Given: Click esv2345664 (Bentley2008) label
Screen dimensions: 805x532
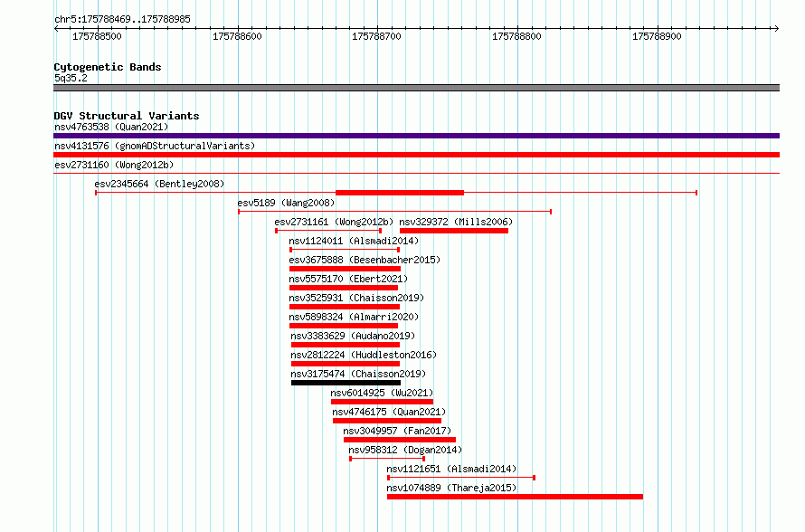Looking at the screenshot, I should pyautogui.click(x=159, y=184).
